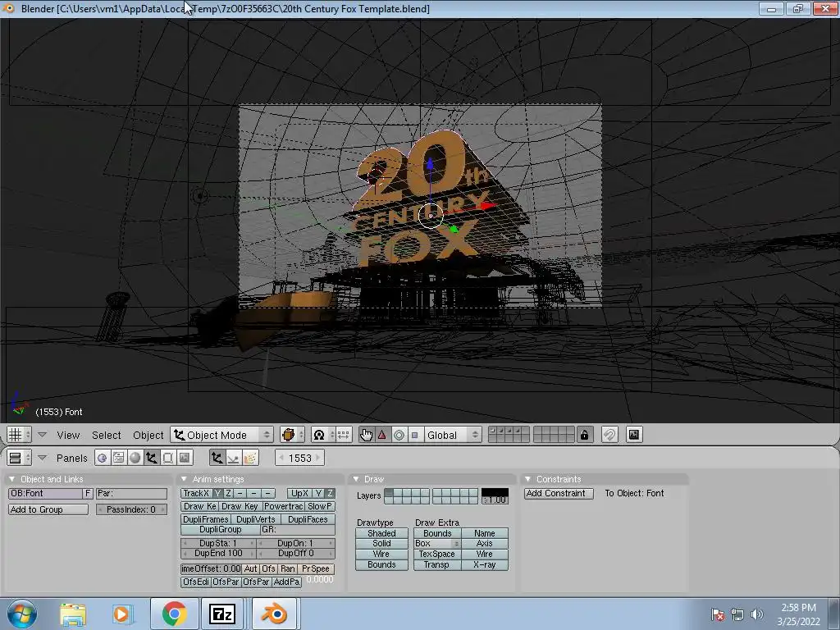Open the Global orientation dropdown

click(x=453, y=435)
